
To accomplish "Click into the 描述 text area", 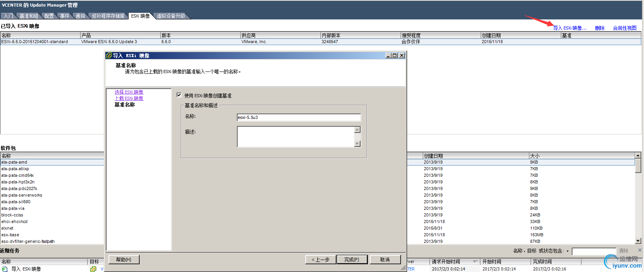I will point(296,137).
